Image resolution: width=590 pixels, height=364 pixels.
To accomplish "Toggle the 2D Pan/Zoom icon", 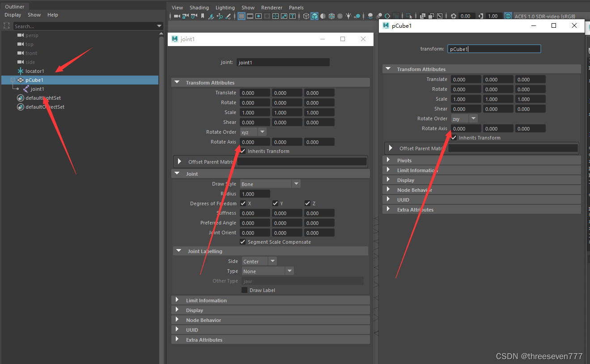I will pyautogui.click(x=220, y=16).
